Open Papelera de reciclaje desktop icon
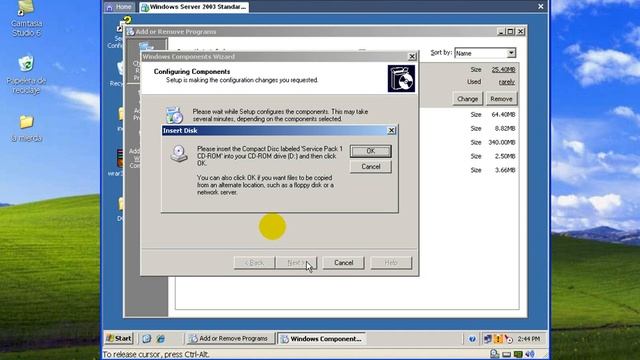The height and width of the screenshot is (360, 640). click(x=26, y=75)
